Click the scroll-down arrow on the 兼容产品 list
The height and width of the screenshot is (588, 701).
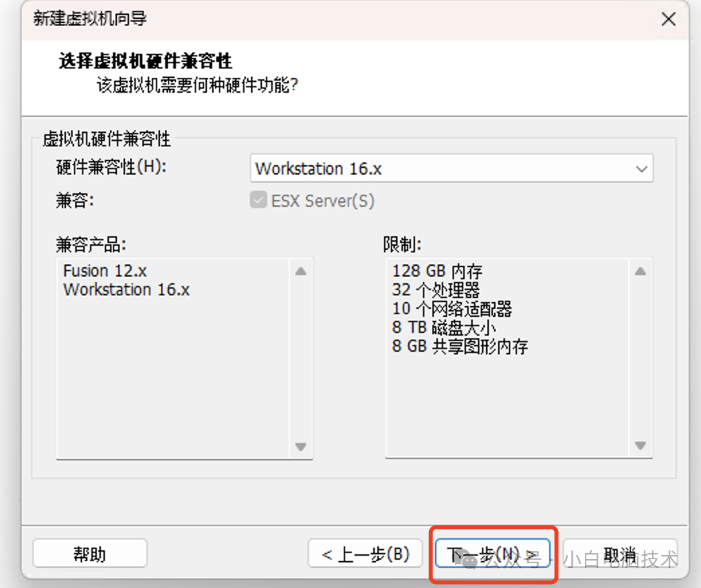click(301, 446)
